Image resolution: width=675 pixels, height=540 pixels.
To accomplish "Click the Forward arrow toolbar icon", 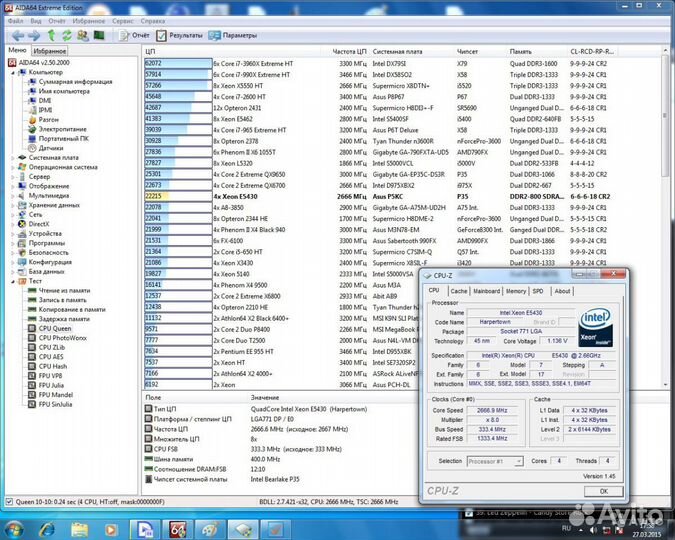I will (34, 36).
